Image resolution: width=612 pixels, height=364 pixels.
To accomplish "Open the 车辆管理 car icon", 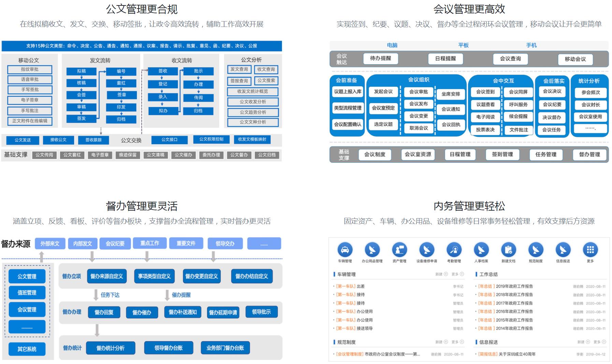I will point(345,250).
